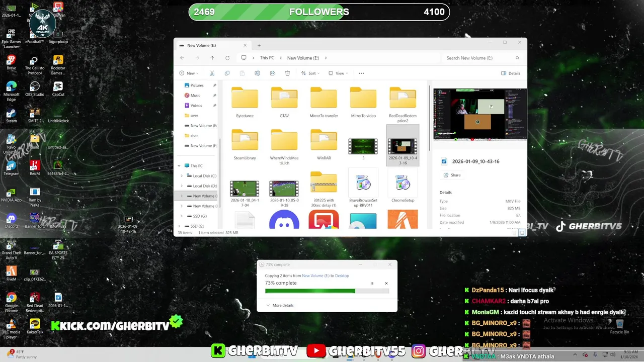Open Rockstar Games Launcher shortcut

[x=58, y=65]
